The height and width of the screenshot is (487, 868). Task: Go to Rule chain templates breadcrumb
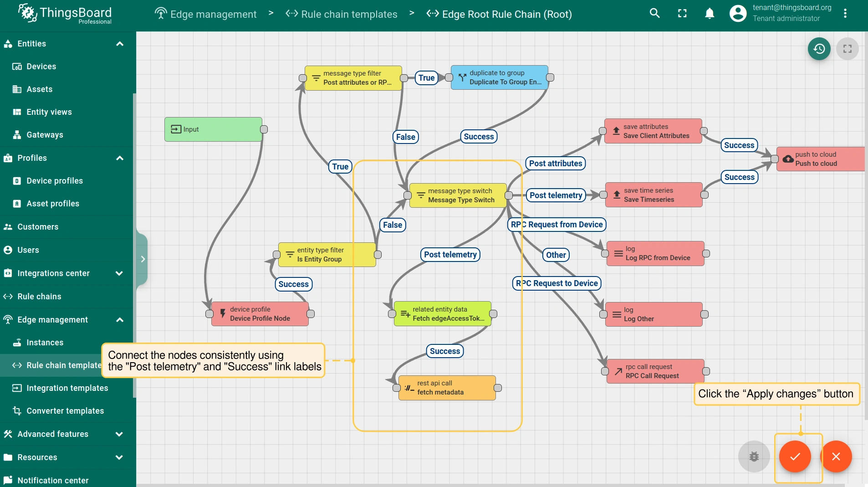(349, 14)
